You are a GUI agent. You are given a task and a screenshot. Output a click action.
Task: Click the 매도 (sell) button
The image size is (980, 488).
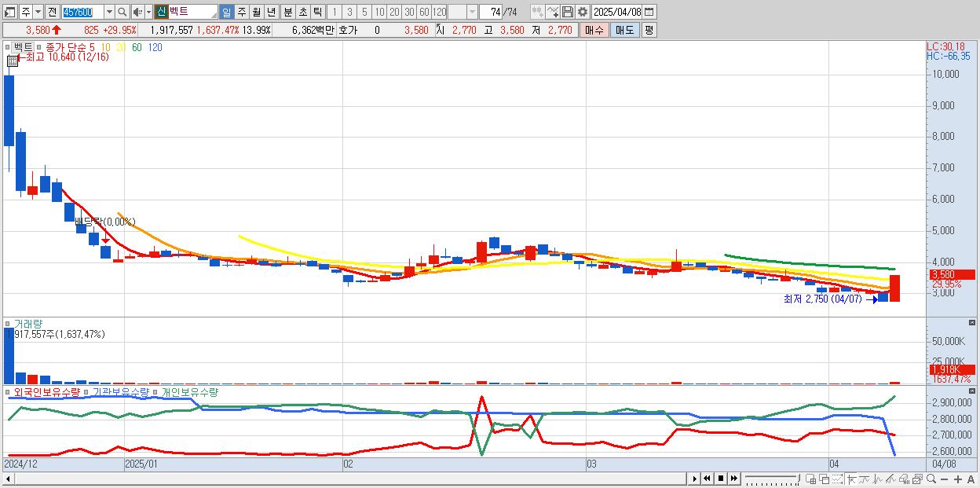pyautogui.click(x=624, y=30)
